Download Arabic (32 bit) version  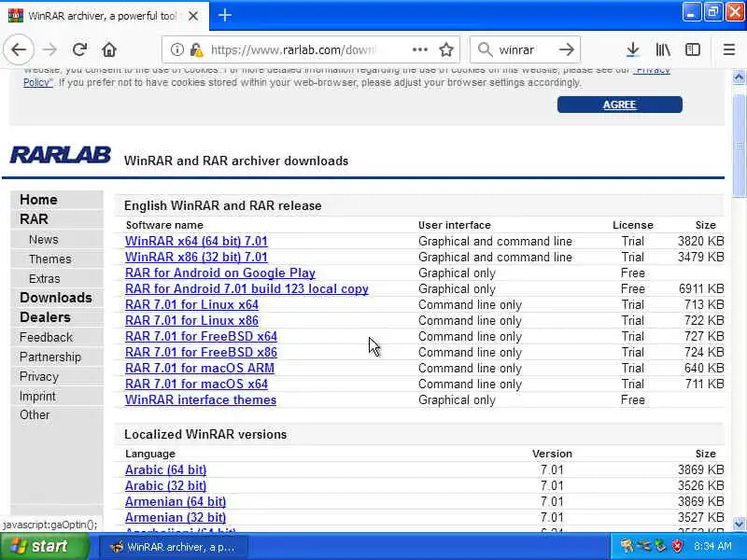[x=165, y=485]
